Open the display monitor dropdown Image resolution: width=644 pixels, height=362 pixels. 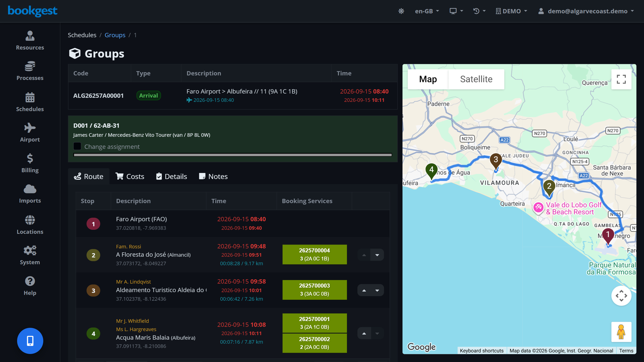(456, 11)
